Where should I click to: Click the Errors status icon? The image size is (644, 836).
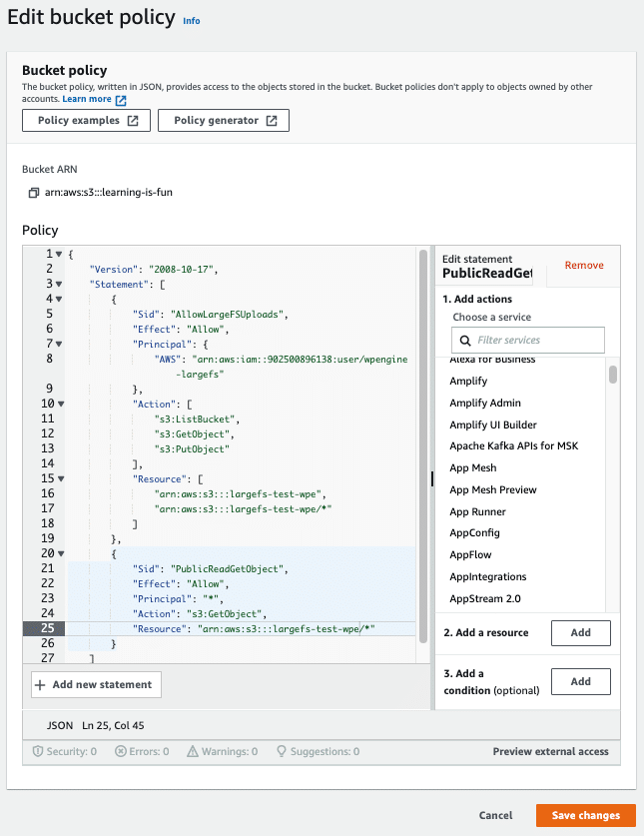click(120, 751)
